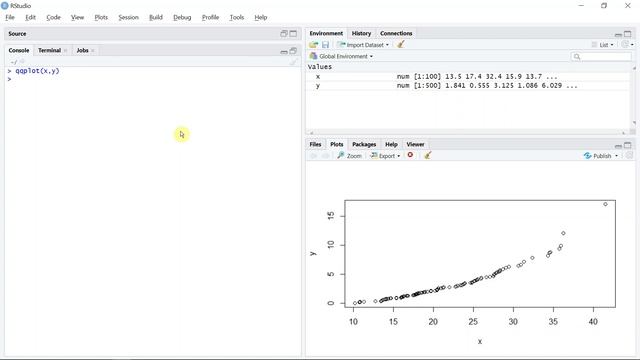Screen dimensions: 640x360
Task: Open the Tools menu
Action: 236,17
